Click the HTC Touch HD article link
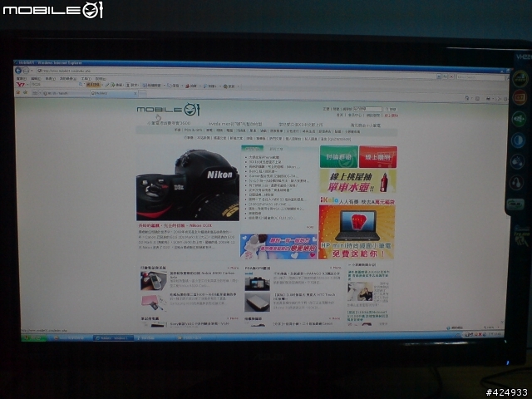Image resolution: width=532 pixels, height=399 pixels. pyautogui.click(x=305, y=297)
